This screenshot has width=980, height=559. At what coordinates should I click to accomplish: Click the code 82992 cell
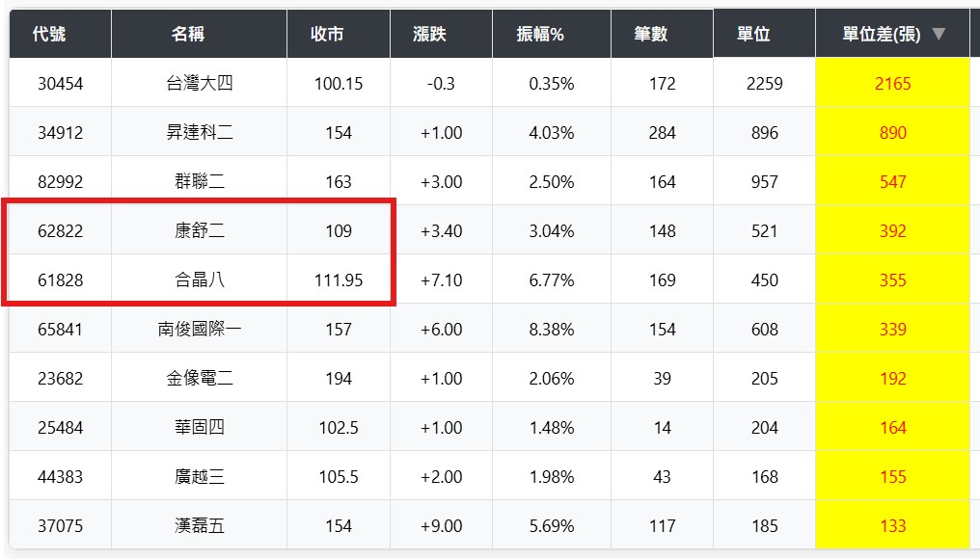click(x=60, y=182)
